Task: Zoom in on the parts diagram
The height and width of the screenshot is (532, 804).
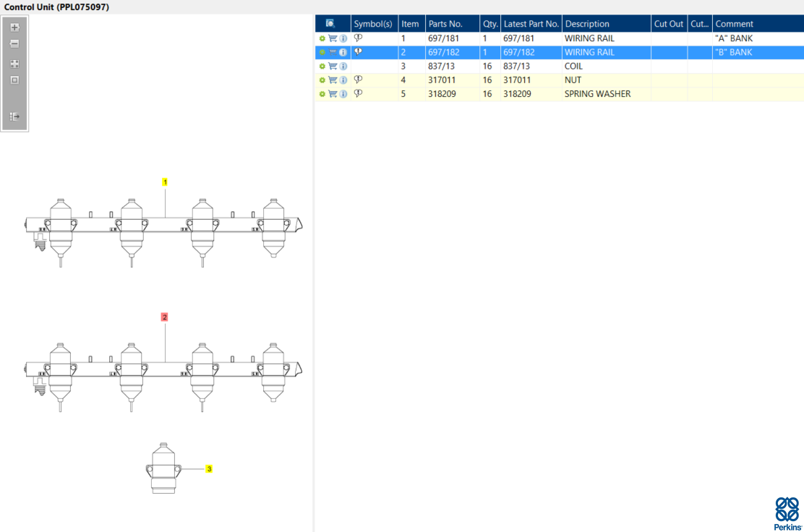Action: pyautogui.click(x=14, y=27)
